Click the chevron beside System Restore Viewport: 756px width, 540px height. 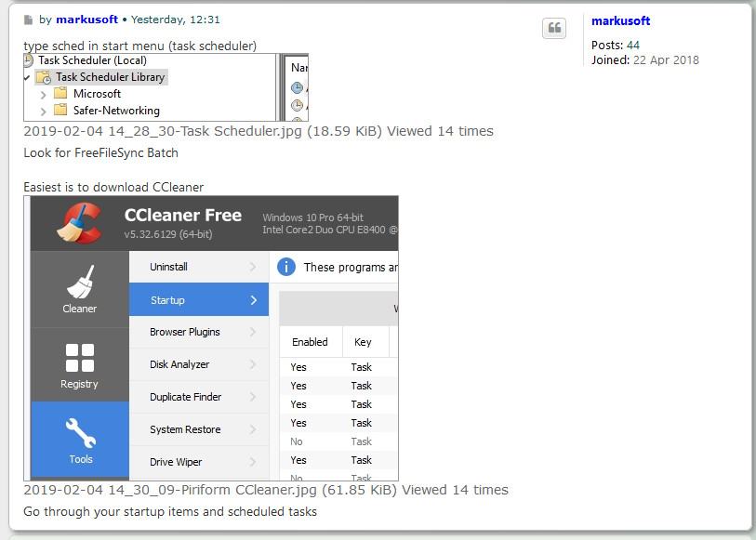click(x=253, y=429)
